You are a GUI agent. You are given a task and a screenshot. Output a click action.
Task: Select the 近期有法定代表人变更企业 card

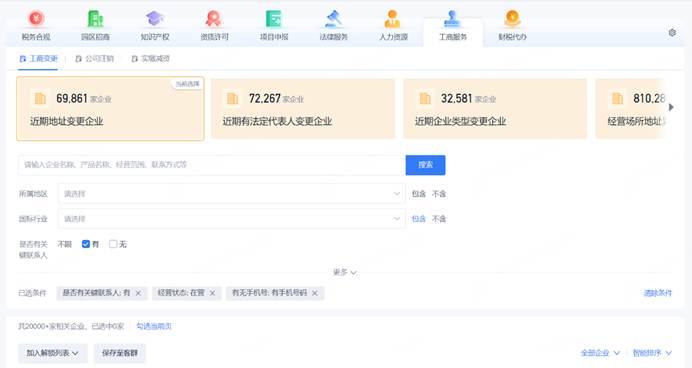(x=303, y=109)
